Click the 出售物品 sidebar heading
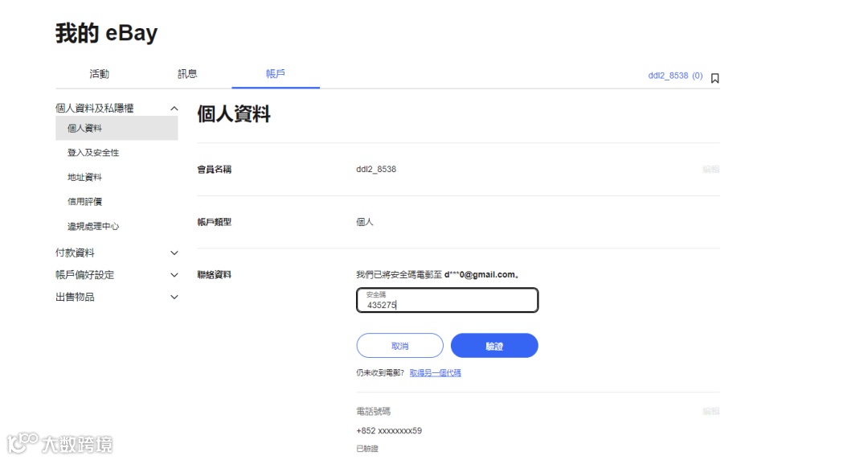Screen dimensions: 868x460 pos(75,297)
